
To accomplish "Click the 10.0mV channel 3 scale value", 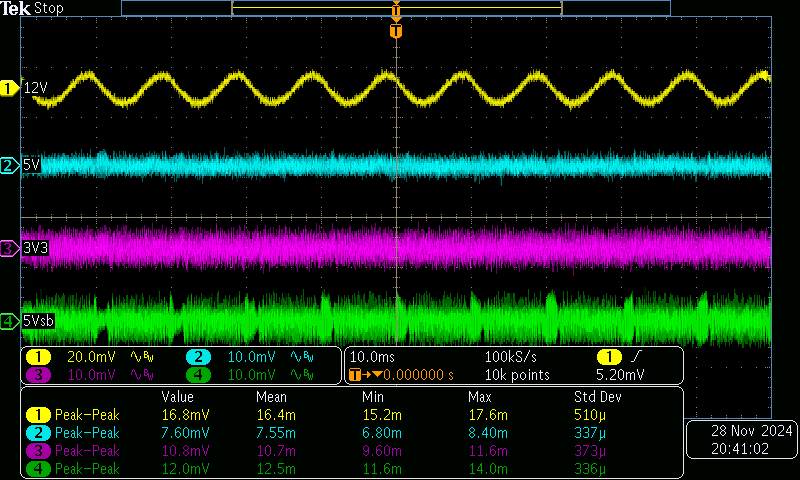I will pos(91,375).
